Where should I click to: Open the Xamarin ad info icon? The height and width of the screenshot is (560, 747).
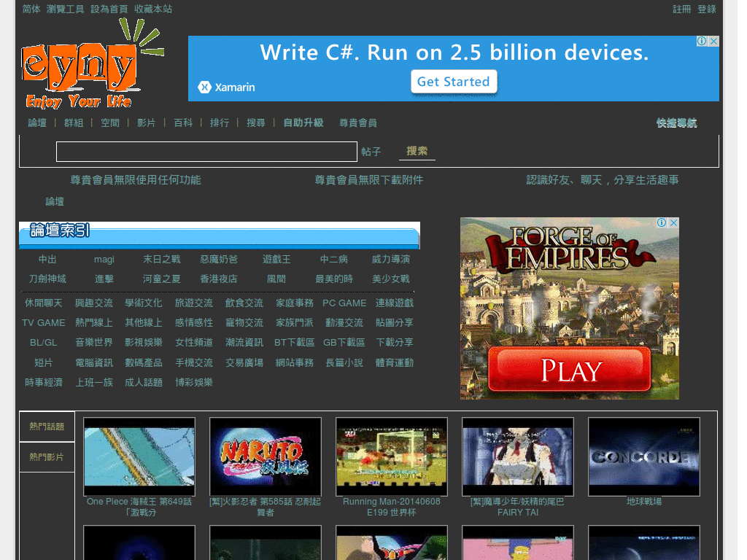click(x=702, y=42)
